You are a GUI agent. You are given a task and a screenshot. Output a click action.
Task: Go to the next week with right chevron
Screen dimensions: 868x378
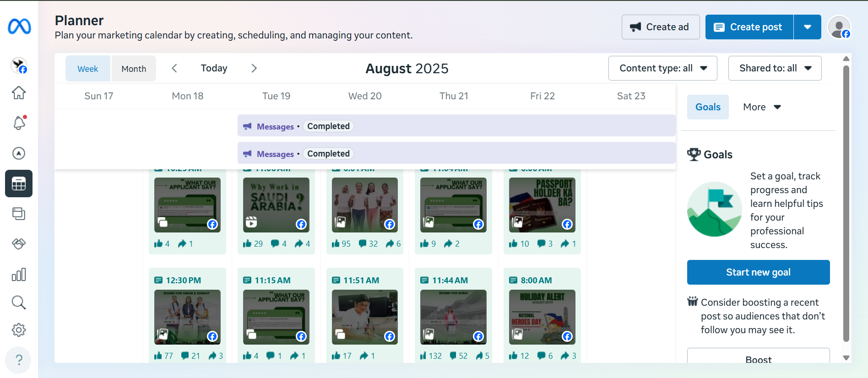pos(254,68)
